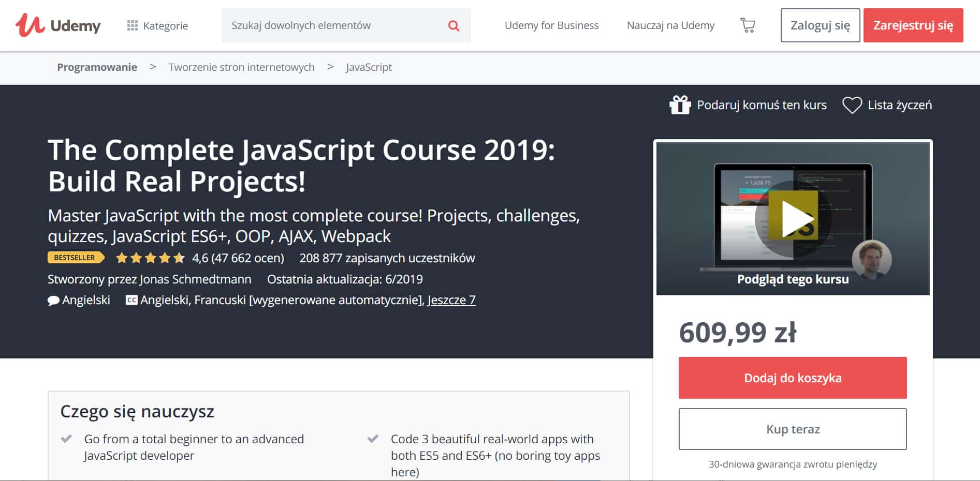Click 'Lista życzeń' label
The image size is (980, 481).
(x=900, y=105)
